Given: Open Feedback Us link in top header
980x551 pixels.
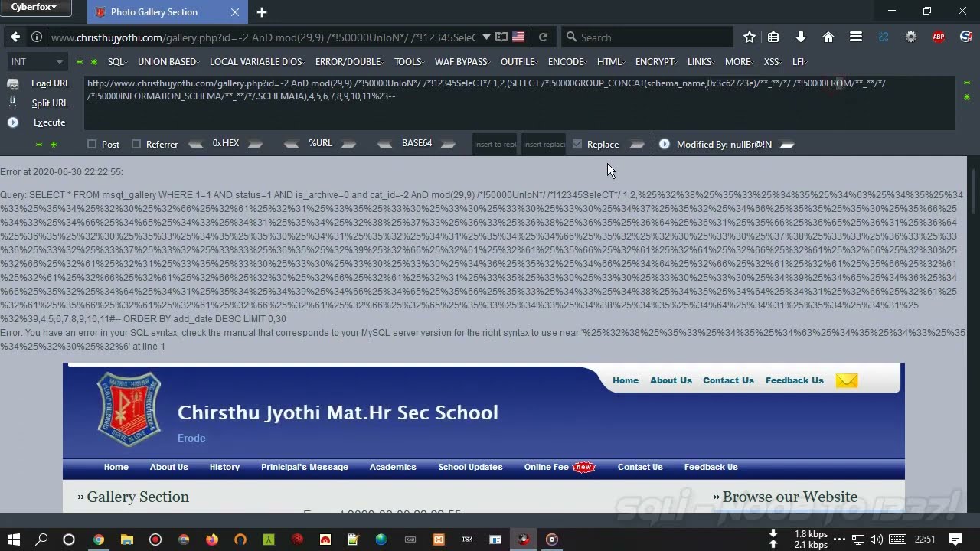Looking at the screenshot, I should [x=795, y=380].
